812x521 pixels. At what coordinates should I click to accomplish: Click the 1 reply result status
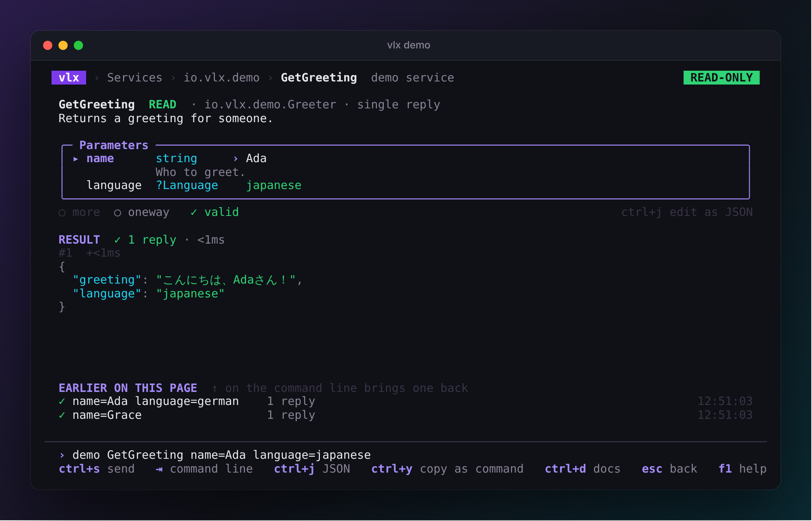145,240
